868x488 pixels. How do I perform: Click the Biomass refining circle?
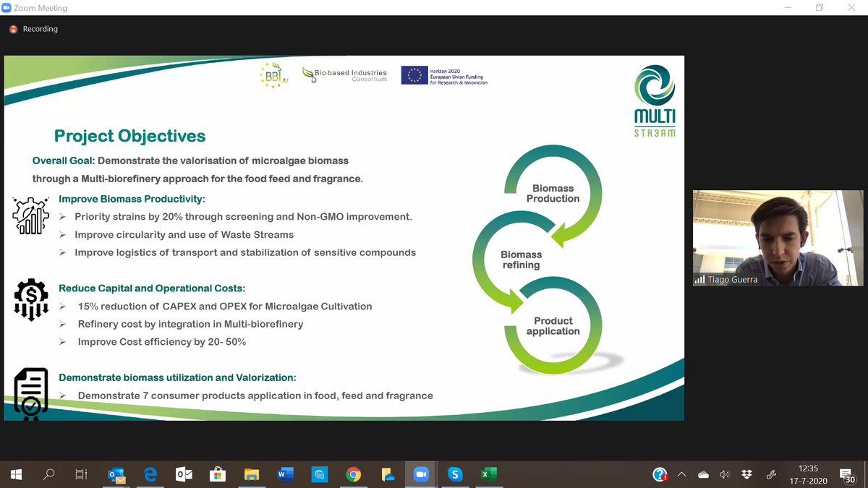click(x=522, y=260)
